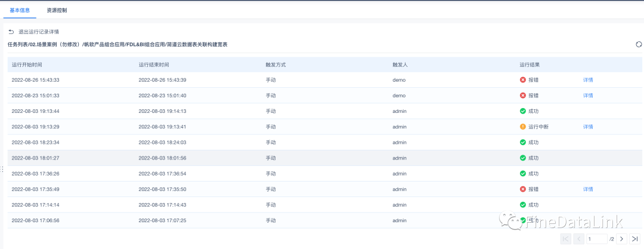Click the 退出运行记录详情 link
Screen dimensions: 644x249
[x=39, y=32]
